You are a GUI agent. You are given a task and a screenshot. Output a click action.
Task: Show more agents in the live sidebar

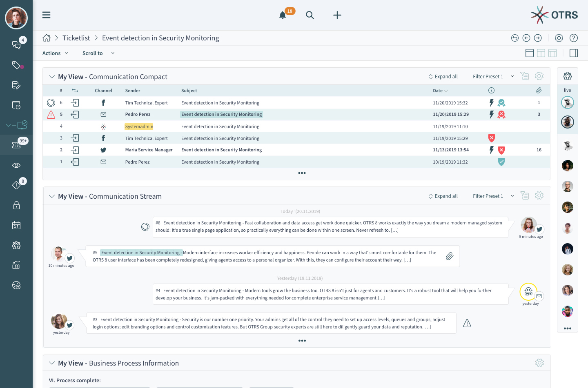click(568, 328)
